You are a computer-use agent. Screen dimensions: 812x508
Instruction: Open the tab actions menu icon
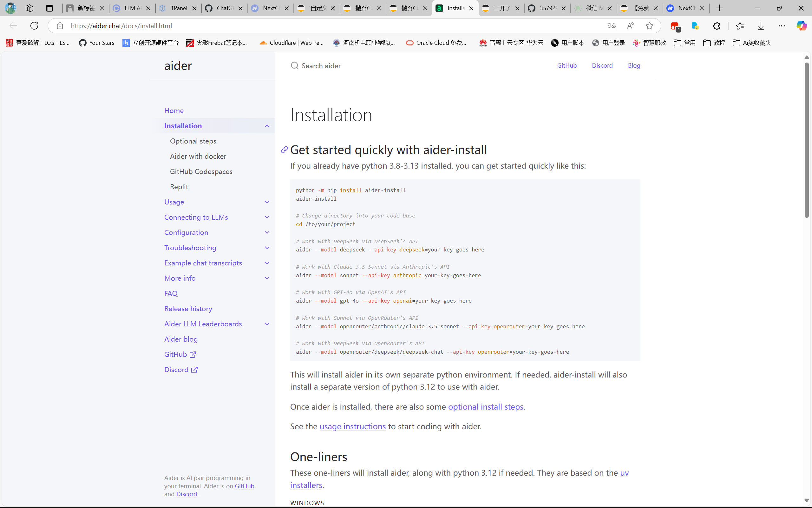pyautogui.click(x=49, y=8)
